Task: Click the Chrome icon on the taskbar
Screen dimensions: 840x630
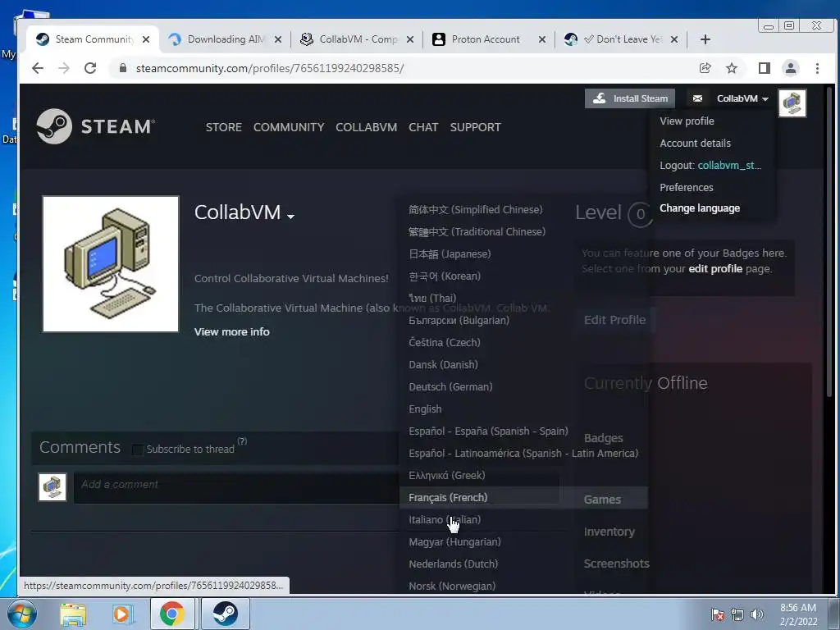Action: (x=171, y=614)
